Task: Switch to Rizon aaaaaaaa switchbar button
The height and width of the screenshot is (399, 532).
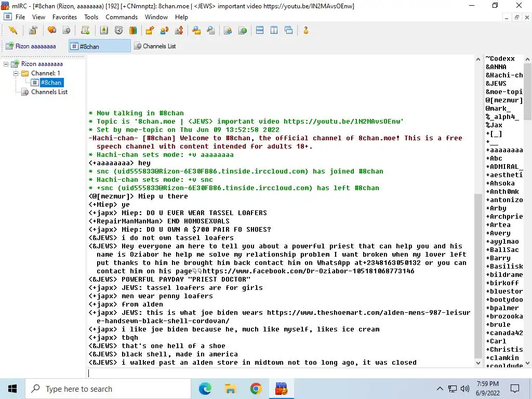Action: pyautogui.click(x=31, y=46)
